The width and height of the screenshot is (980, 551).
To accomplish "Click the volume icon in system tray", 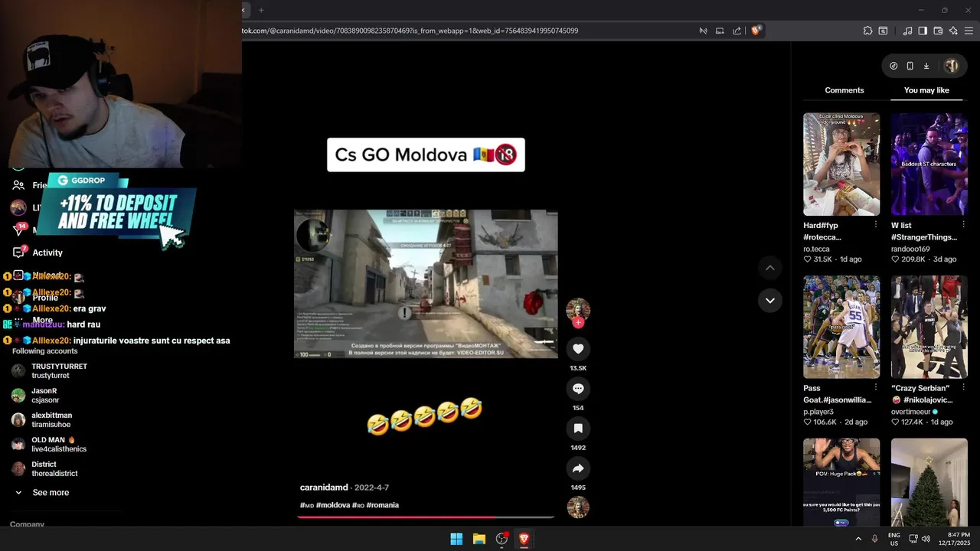I will (x=926, y=539).
